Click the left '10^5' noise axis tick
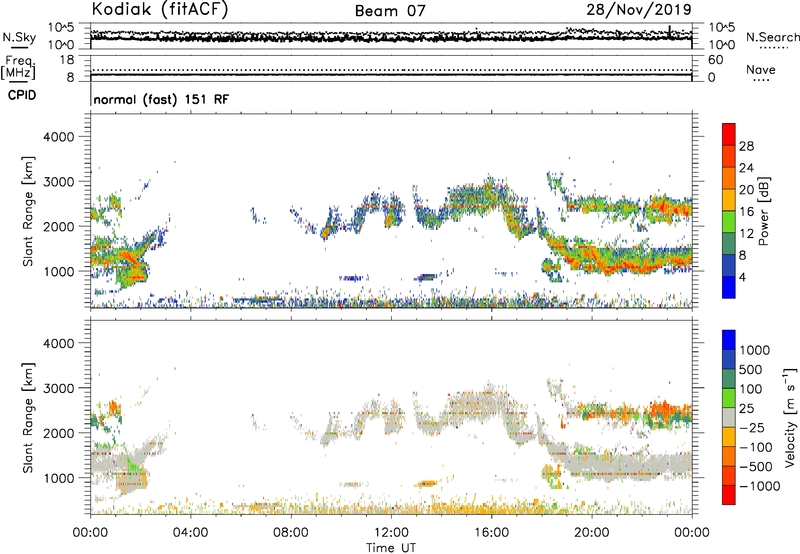This screenshot has width=800, height=554. pos(62,28)
